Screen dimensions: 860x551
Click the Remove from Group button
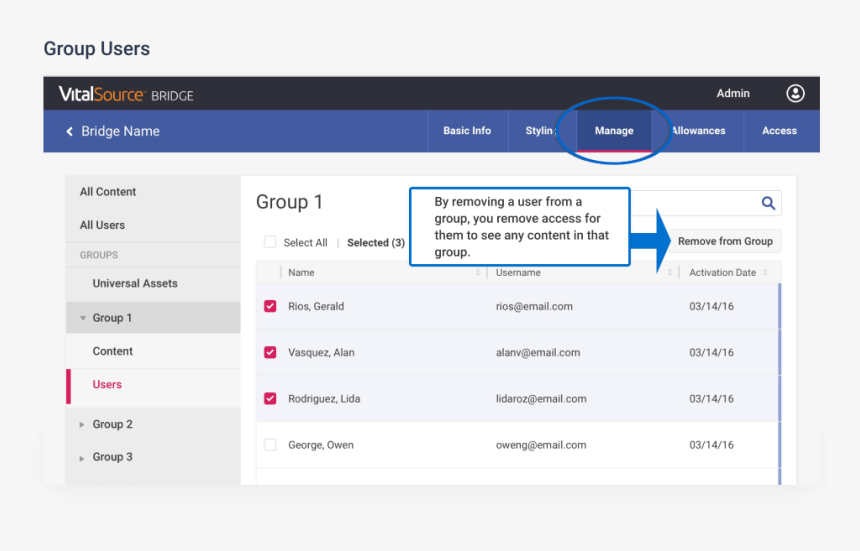[725, 241]
